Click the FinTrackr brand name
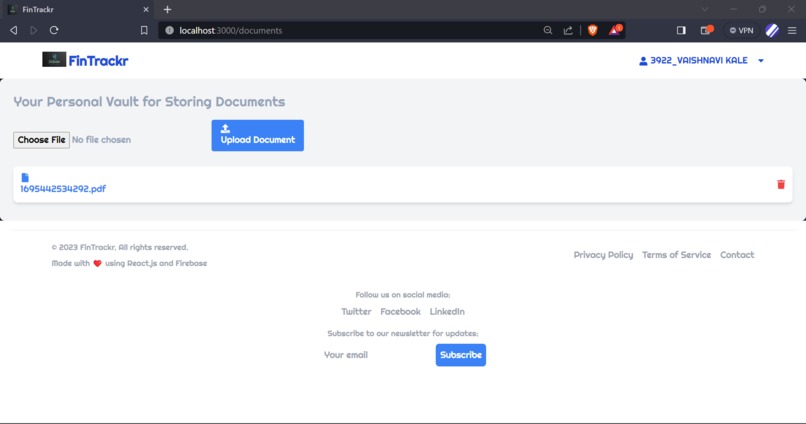This screenshot has height=424, width=806. pyautogui.click(x=98, y=61)
